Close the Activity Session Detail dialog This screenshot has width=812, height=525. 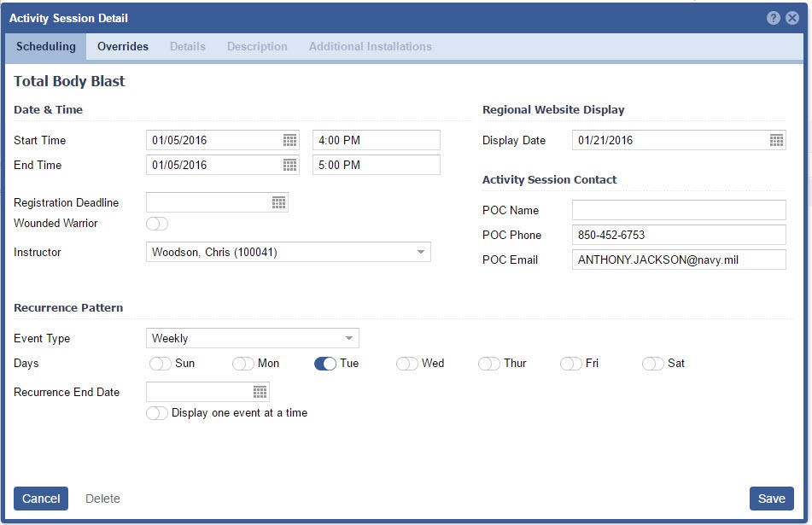pos(792,18)
